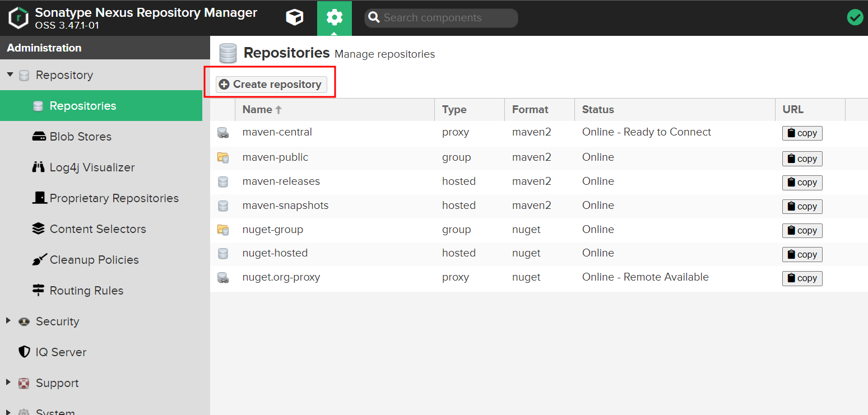Click the Sonatype Nexus hexagon logo
Viewport: 868px width, 415px height.
(18, 18)
